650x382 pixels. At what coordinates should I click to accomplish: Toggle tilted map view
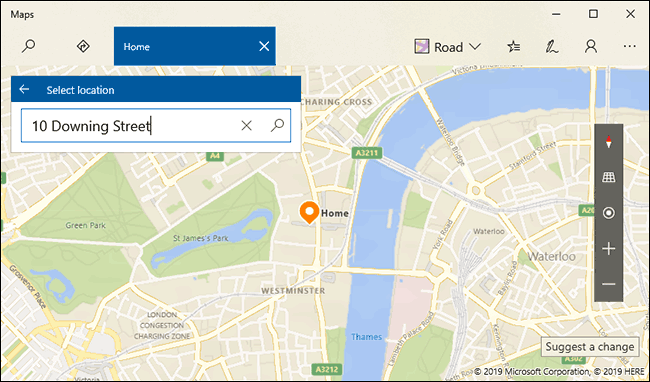tap(609, 177)
